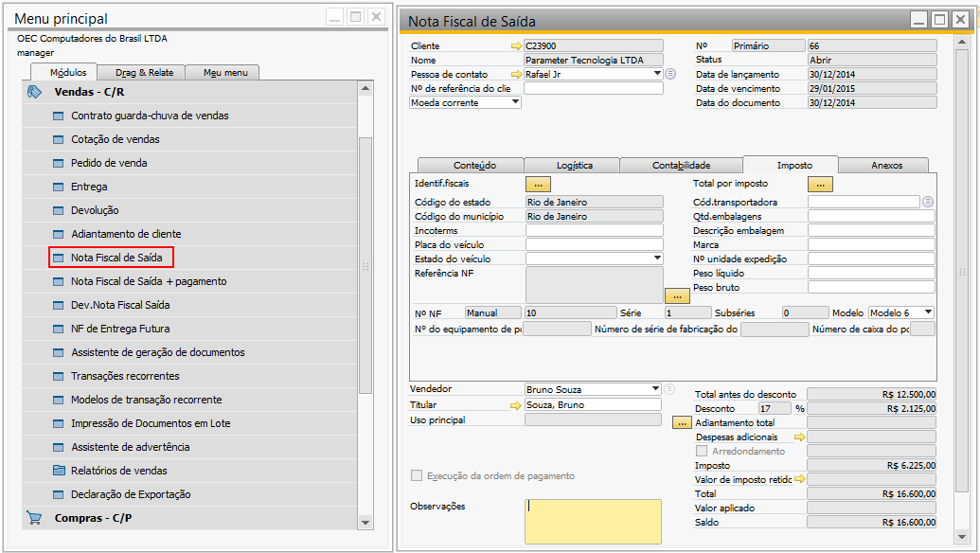Screen dimensions: 980x553
Task: Open Nota Fiscal de Saída + pagamento
Action: (149, 281)
